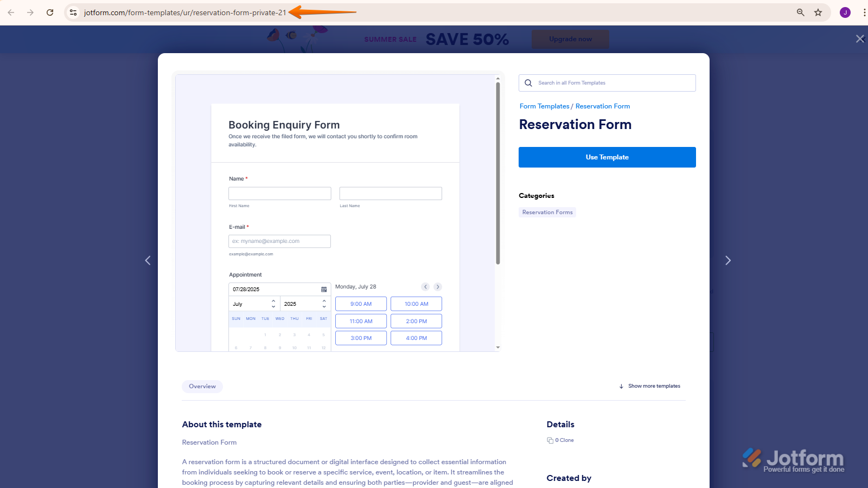This screenshot has width=868, height=488.
Task: Select the 2:00 PM time slot
Action: [x=416, y=322]
